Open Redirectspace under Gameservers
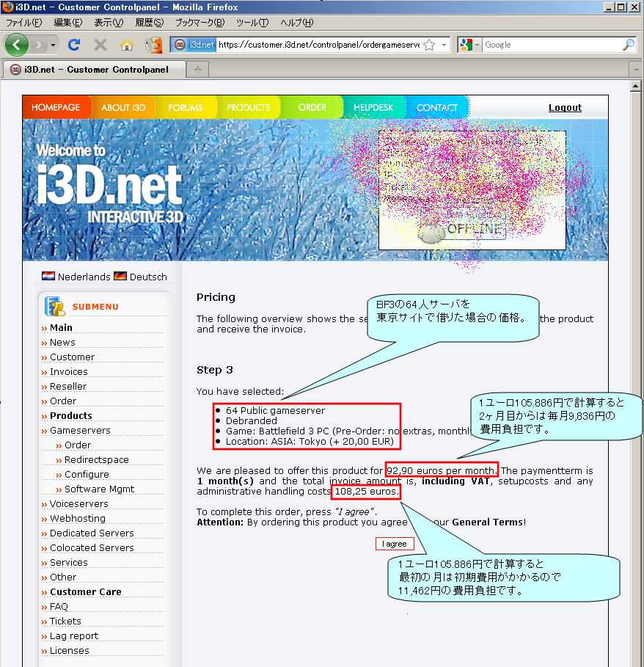 click(97, 460)
